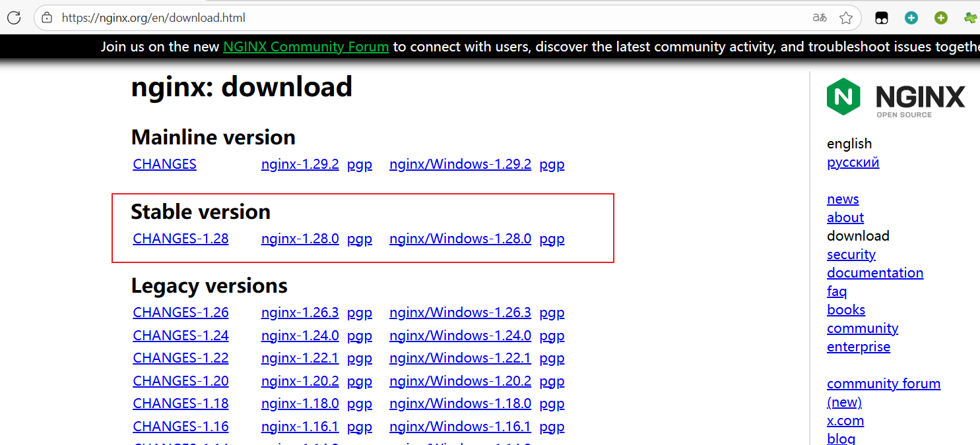Open the documentation page in sidebar
The width and height of the screenshot is (980, 445).
[875, 273]
